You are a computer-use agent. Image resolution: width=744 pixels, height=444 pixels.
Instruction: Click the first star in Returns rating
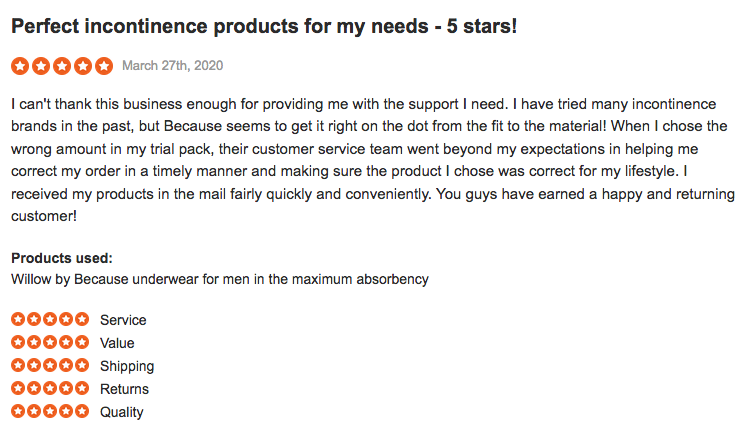18,389
